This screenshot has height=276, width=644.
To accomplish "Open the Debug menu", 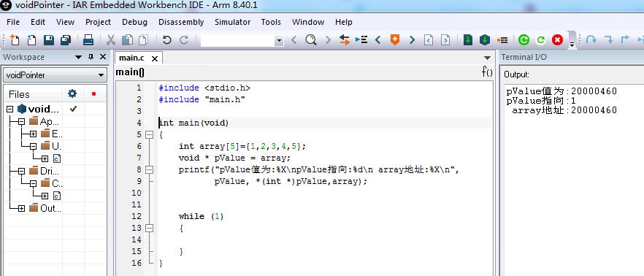I will (x=134, y=22).
